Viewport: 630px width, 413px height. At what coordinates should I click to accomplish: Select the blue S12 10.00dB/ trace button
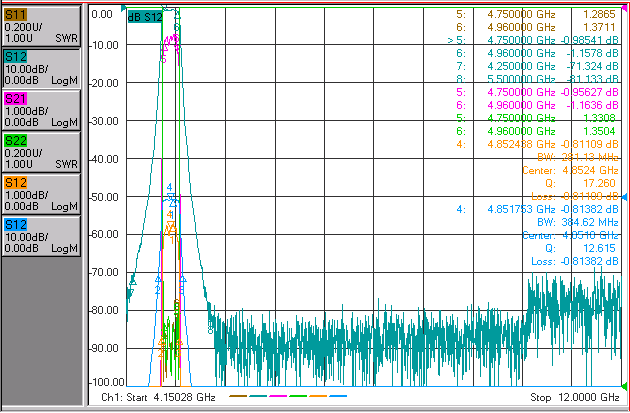point(41,237)
